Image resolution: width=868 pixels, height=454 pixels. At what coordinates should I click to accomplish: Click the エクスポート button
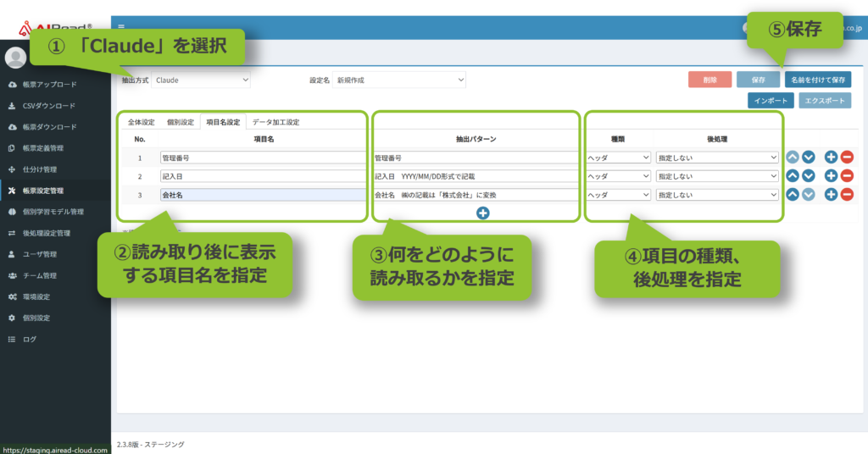pos(824,101)
